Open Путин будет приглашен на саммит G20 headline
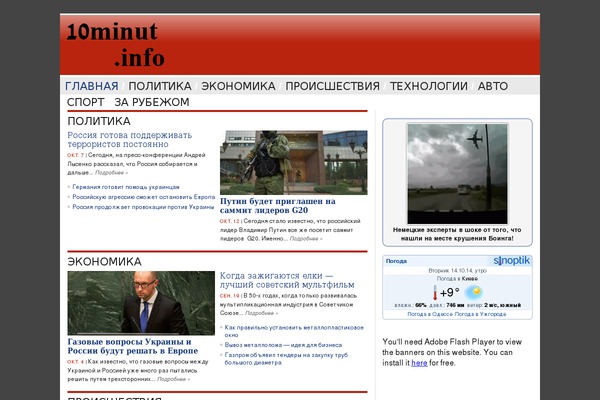 tap(278, 206)
